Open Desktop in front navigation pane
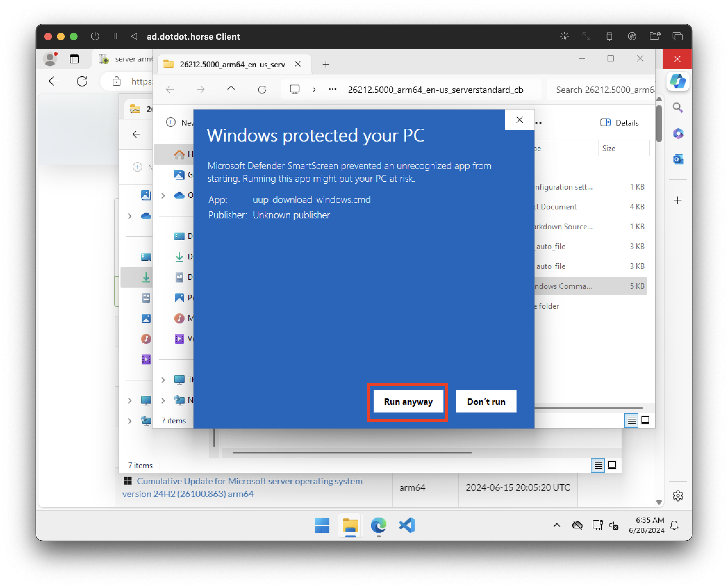728x588 pixels. coord(183,236)
